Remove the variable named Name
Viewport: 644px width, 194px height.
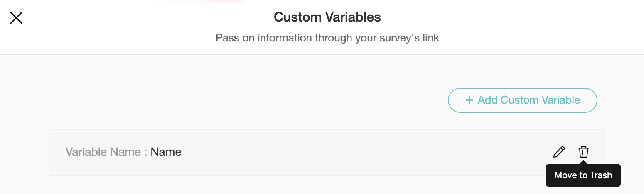tap(583, 152)
